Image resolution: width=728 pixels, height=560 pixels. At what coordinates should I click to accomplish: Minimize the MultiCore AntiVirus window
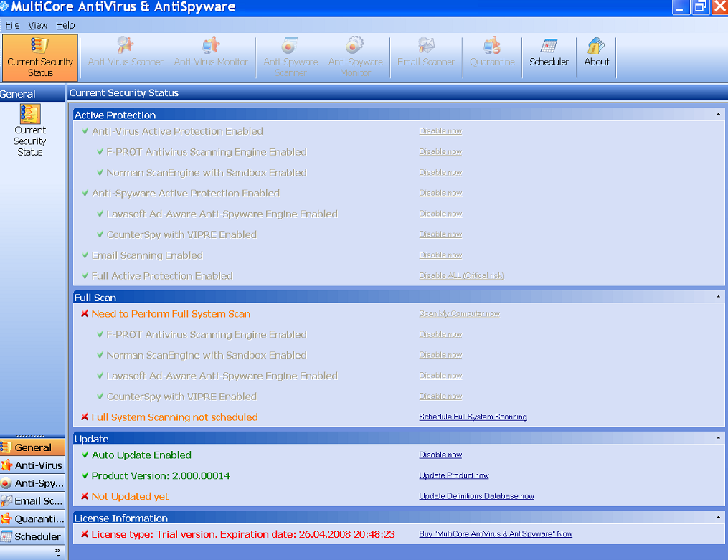coord(680,7)
